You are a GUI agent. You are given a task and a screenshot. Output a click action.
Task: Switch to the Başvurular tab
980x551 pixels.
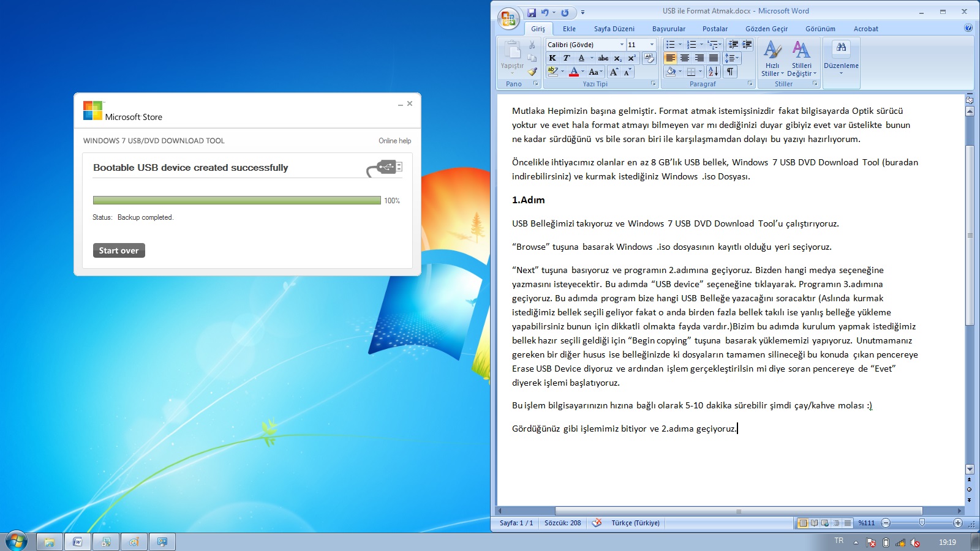pos(669,29)
